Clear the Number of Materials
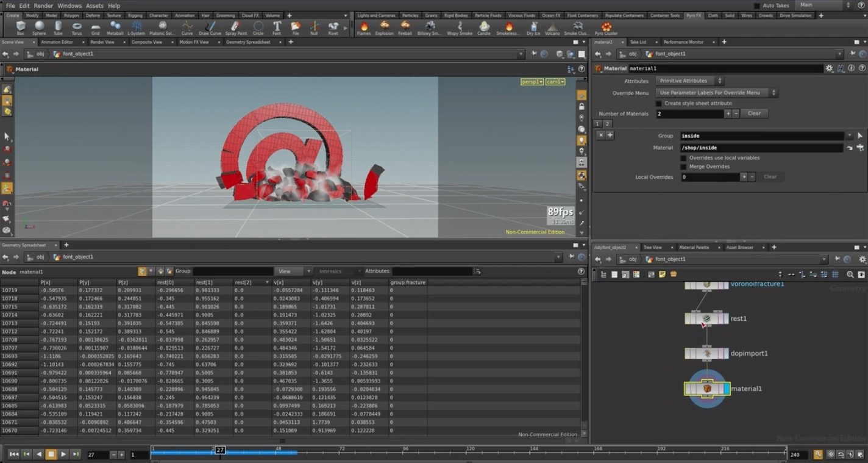868x463 pixels. 755,113
